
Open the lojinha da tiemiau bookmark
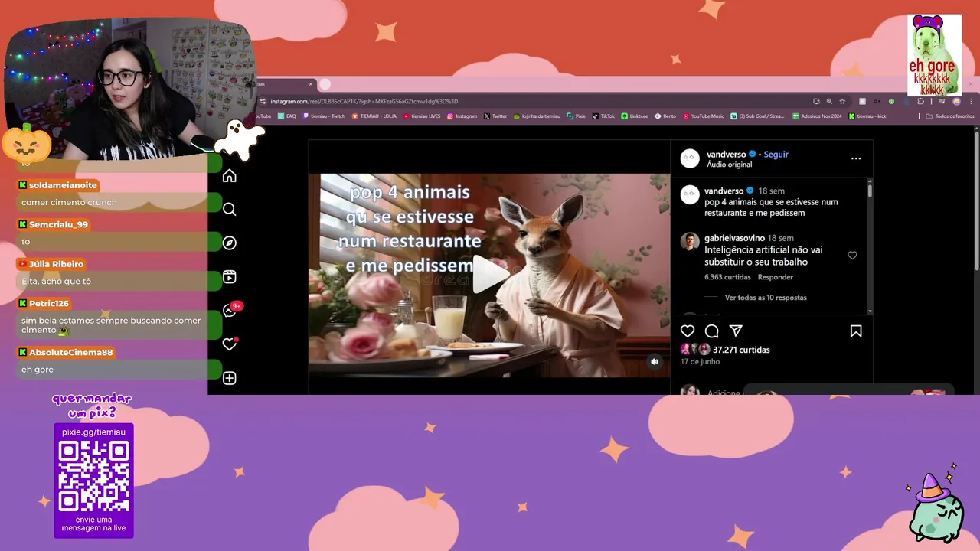[537, 116]
